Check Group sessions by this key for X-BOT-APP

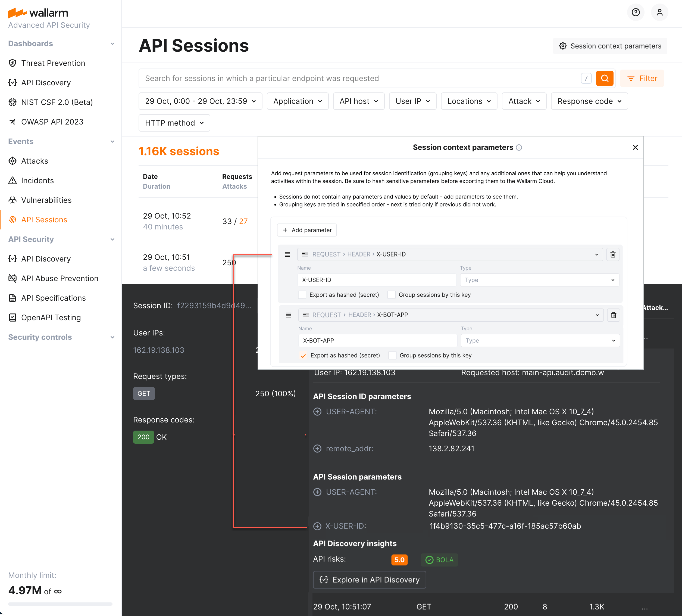click(x=392, y=355)
